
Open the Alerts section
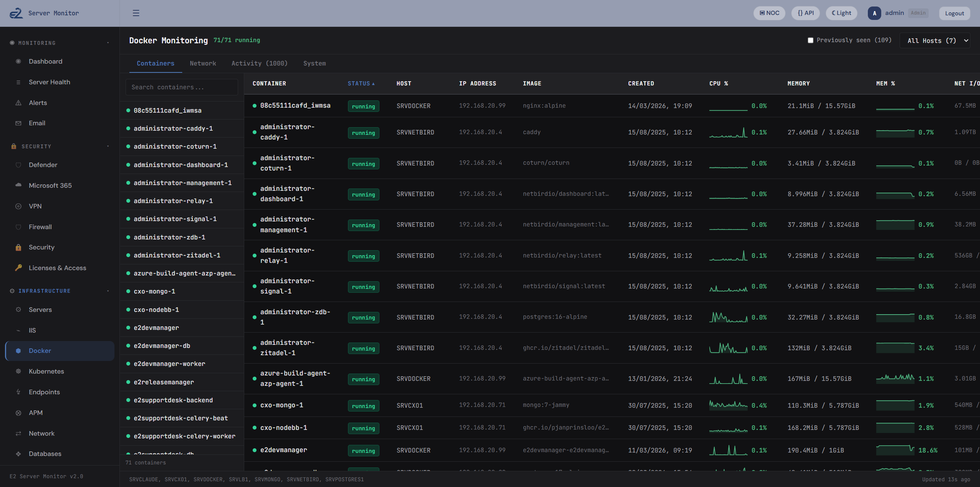click(38, 103)
